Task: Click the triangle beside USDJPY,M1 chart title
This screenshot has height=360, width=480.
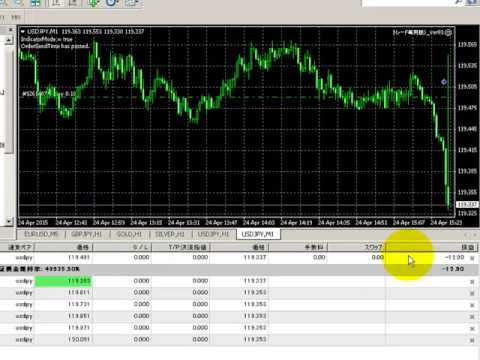Action: click(23, 32)
